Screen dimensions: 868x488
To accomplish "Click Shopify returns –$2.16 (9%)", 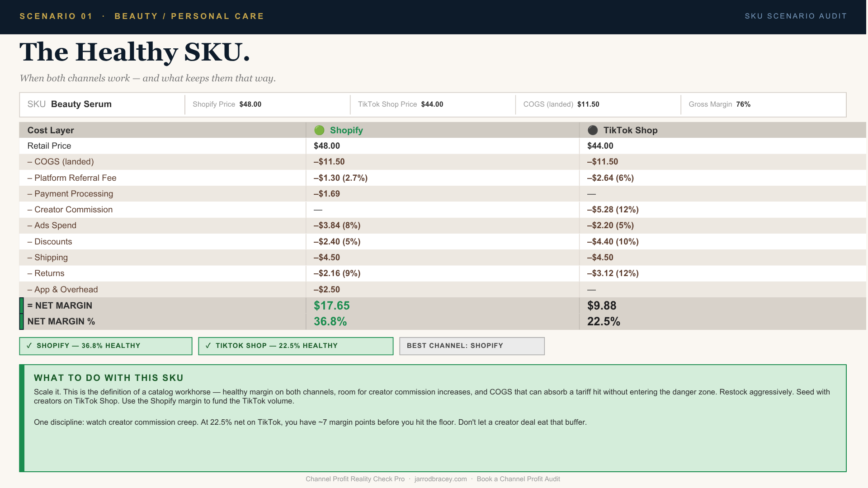I will 337,273.
